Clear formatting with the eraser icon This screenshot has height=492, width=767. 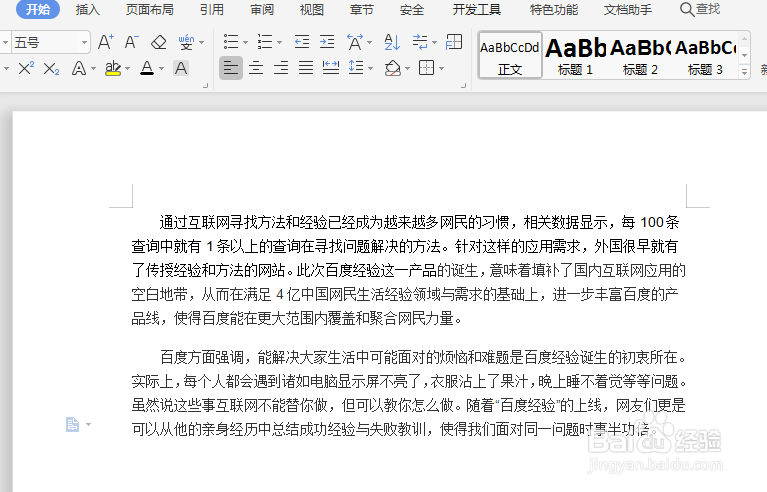pos(158,43)
